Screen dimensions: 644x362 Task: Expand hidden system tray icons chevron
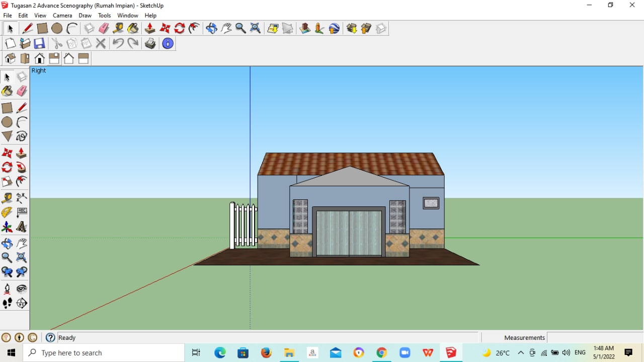(x=521, y=353)
